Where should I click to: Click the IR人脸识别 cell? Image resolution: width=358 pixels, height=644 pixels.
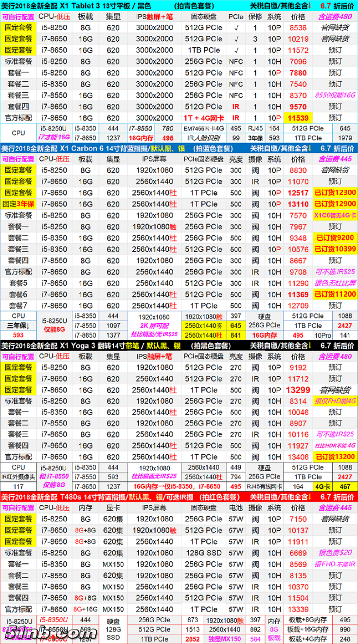click(x=204, y=138)
